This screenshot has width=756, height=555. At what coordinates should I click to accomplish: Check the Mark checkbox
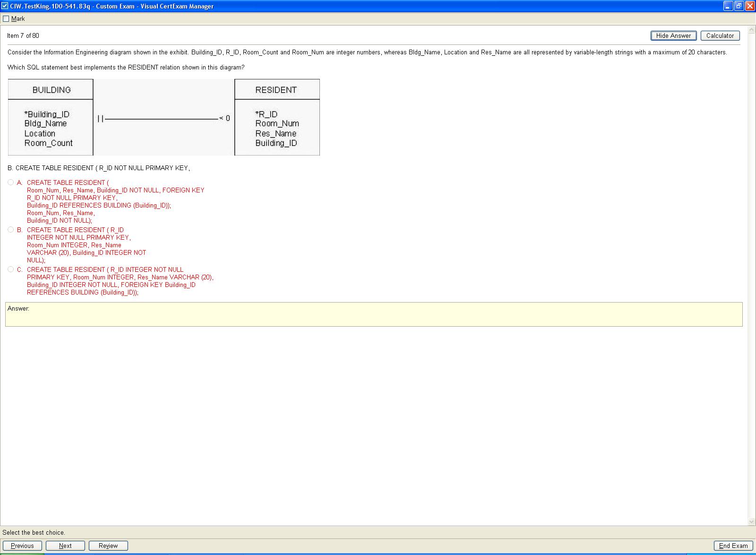tap(6, 19)
